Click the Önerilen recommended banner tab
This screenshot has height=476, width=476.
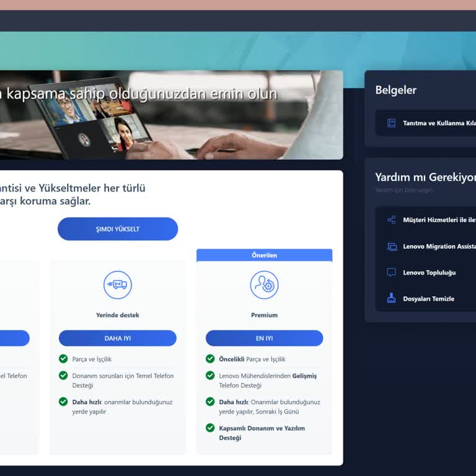pyautogui.click(x=264, y=255)
